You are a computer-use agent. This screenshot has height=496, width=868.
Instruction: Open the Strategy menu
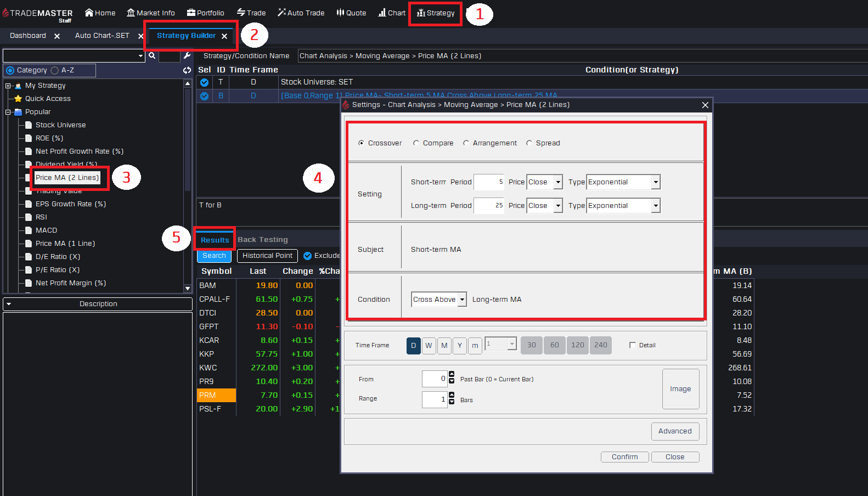click(436, 13)
